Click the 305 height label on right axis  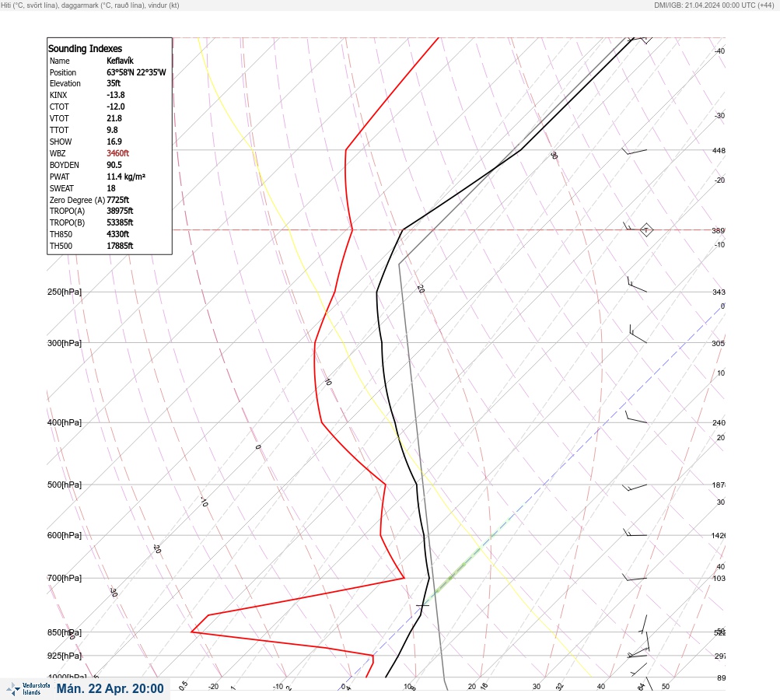click(719, 343)
